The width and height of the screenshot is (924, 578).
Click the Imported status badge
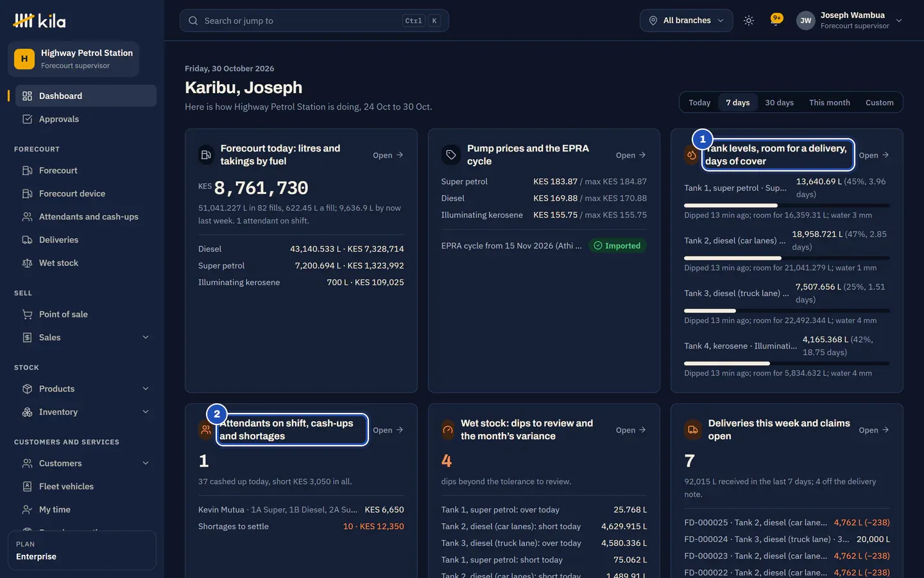[617, 245]
